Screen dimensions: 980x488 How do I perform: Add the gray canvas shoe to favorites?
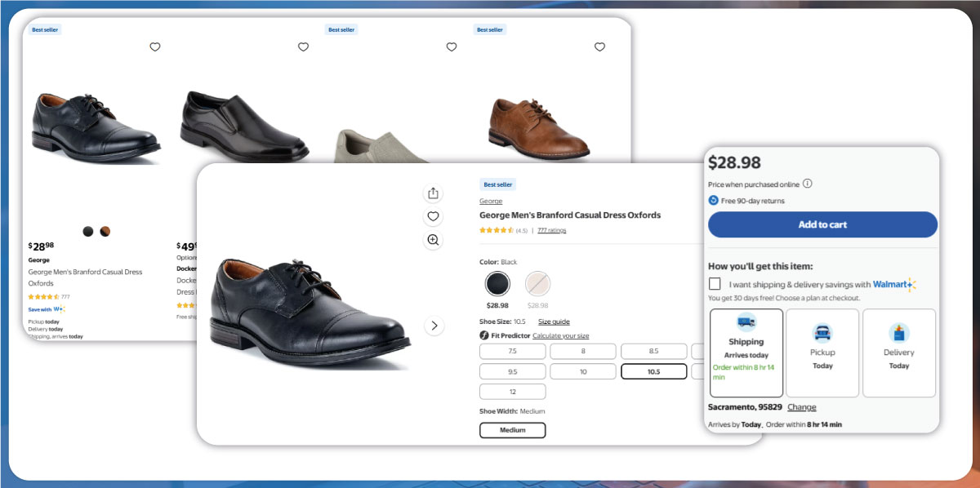tap(452, 47)
